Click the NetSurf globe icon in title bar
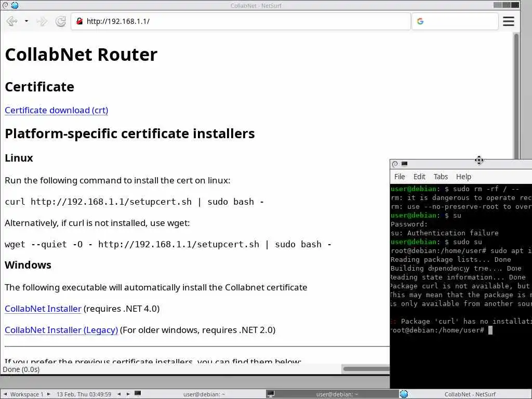 (x=14, y=5)
